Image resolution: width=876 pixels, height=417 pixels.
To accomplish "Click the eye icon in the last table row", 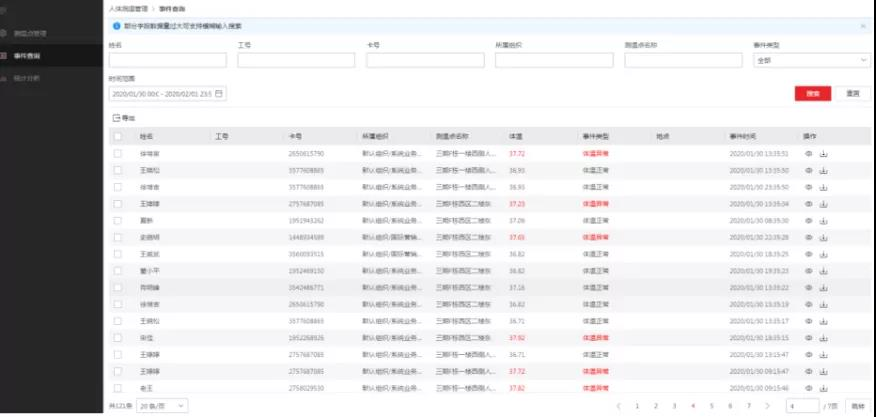I will point(809,388).
